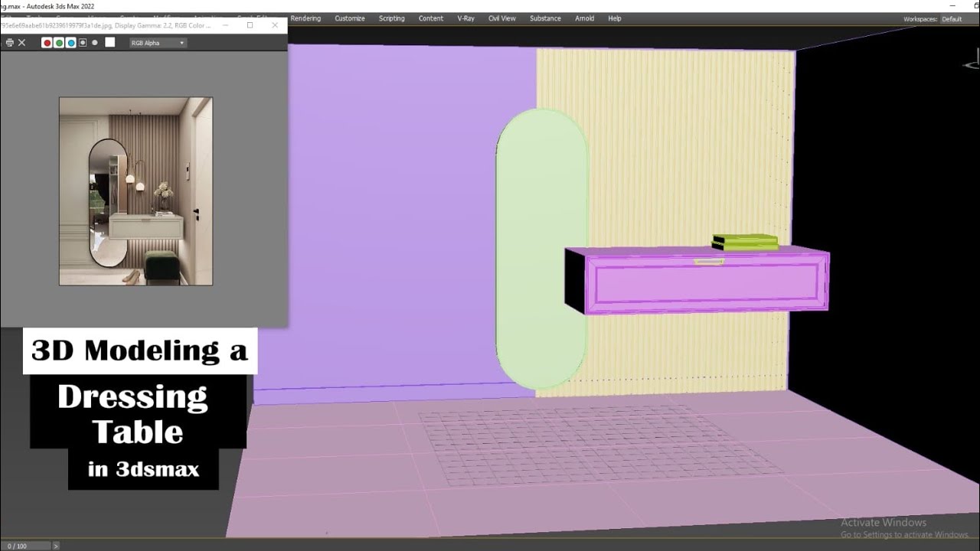Select the time slider showing 0 / 100
This screenshot has height=551, width=980.
pos(25,546)
